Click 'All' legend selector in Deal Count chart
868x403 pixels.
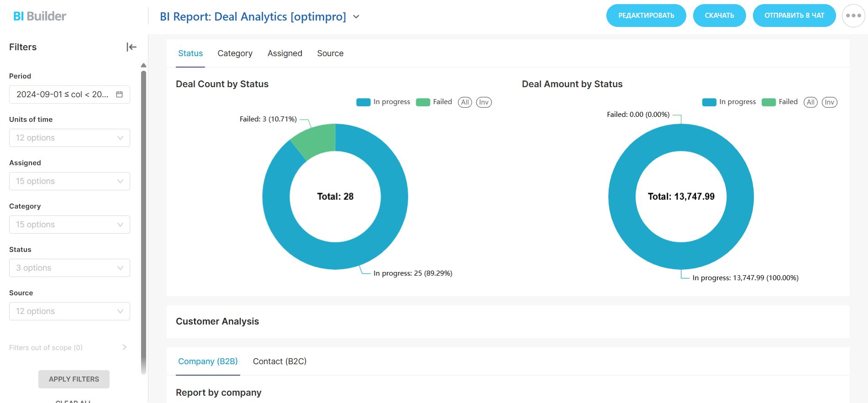tap(465, 102)
